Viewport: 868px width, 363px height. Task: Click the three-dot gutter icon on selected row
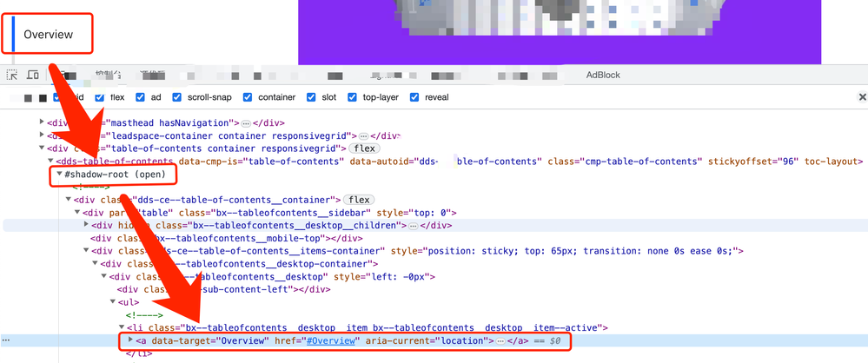pos(7,341)
